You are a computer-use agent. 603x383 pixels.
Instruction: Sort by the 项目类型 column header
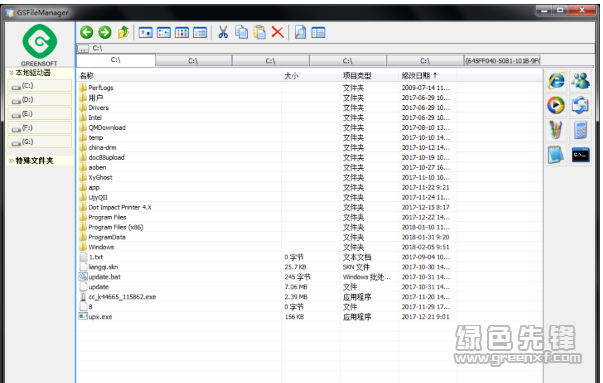[x=370, y=75]
